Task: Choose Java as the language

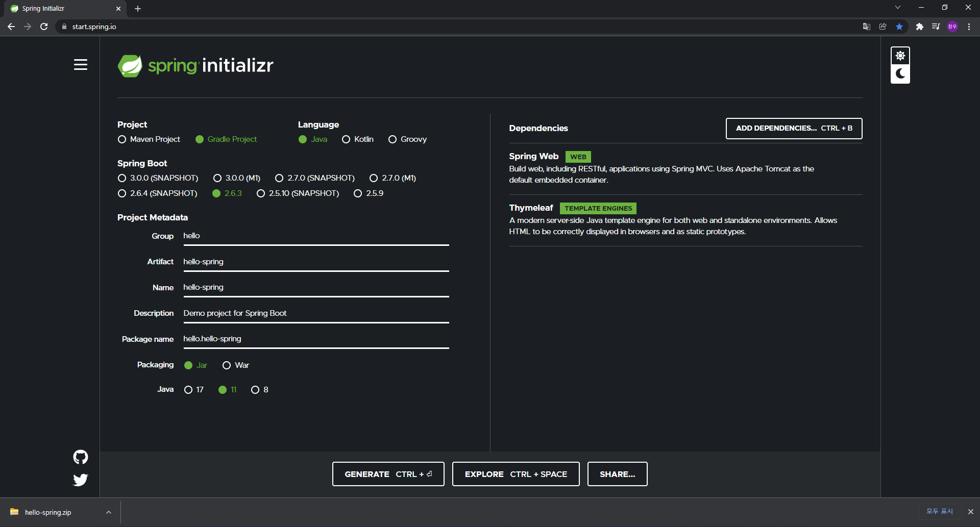Action: click(x=313, y=139)
